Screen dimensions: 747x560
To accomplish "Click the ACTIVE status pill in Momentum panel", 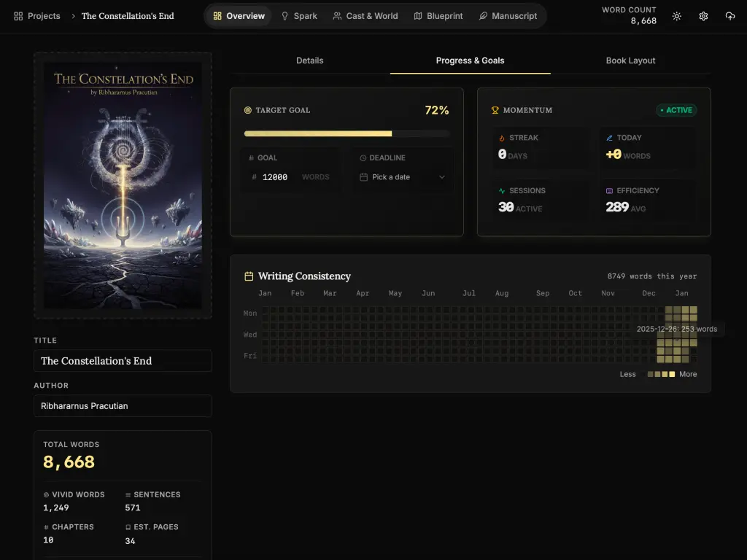I will 676,110.
